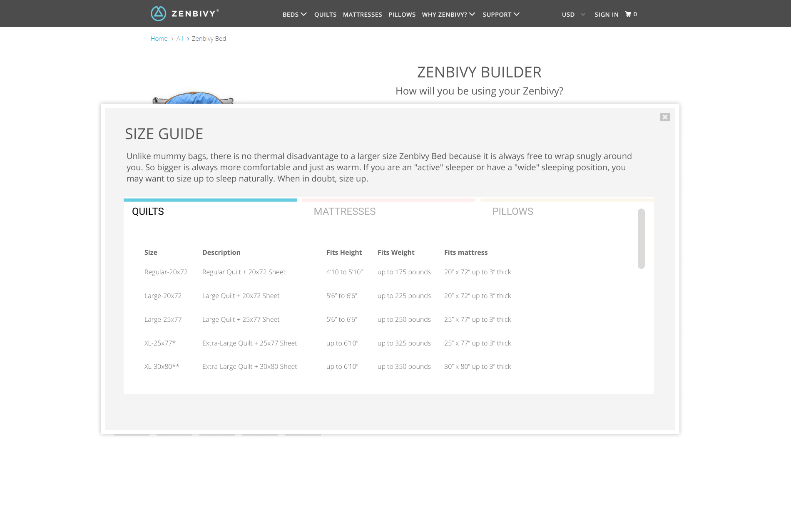The image size is (791, 532).
Task: Click the Large-20x72 size cell
Action: point(163,296)
